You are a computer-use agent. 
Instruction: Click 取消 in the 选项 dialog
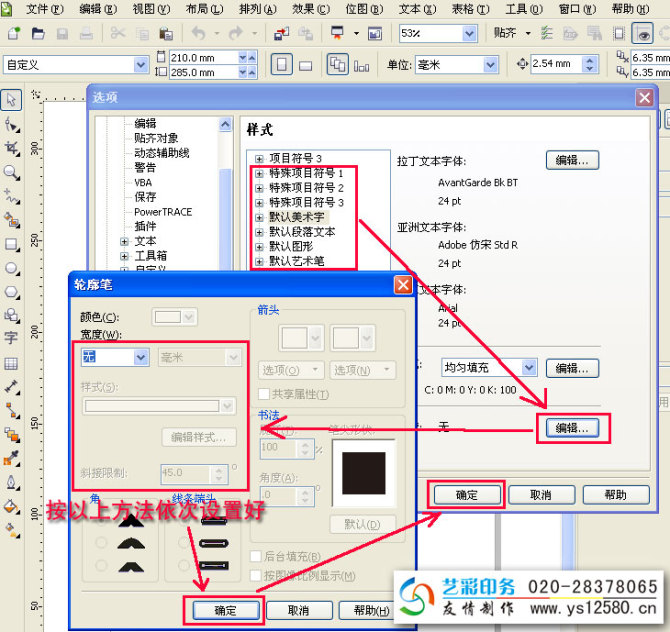(x=541, y=495)
